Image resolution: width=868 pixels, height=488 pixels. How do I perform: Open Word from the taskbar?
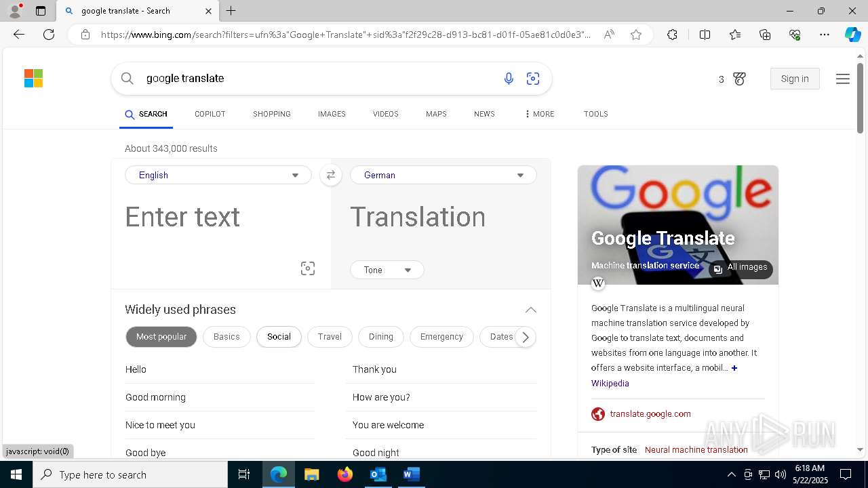(411, 474)
